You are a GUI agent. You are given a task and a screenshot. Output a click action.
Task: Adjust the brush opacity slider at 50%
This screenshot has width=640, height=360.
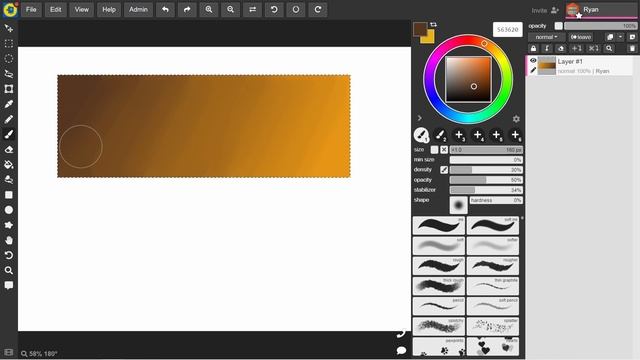point(486,180)
